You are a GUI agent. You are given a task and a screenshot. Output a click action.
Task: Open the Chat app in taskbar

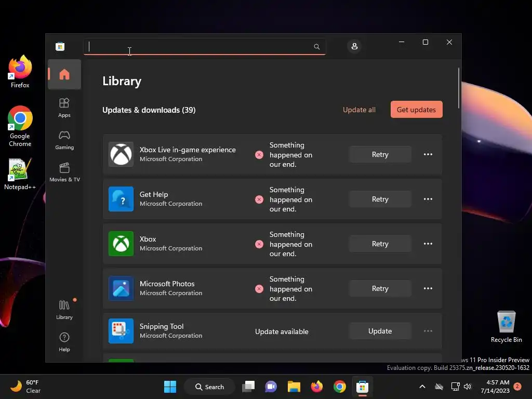tap(271, 387)
